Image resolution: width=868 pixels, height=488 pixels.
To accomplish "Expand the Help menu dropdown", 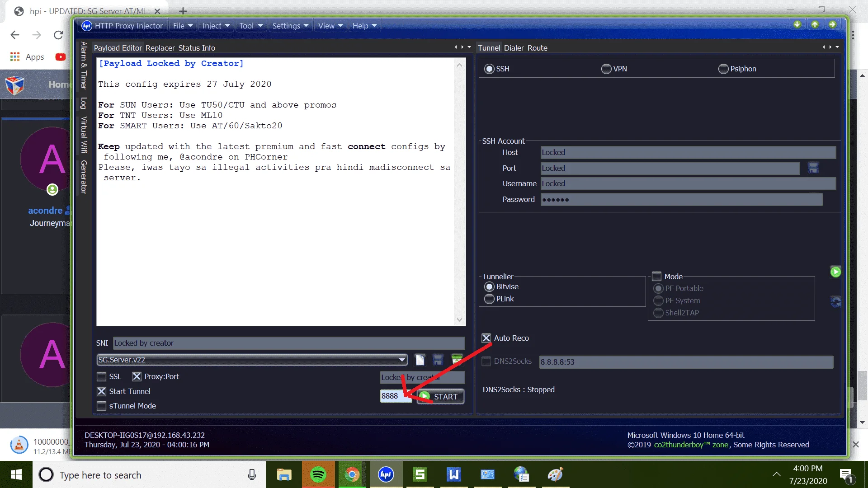I will (x=364, y=26).
